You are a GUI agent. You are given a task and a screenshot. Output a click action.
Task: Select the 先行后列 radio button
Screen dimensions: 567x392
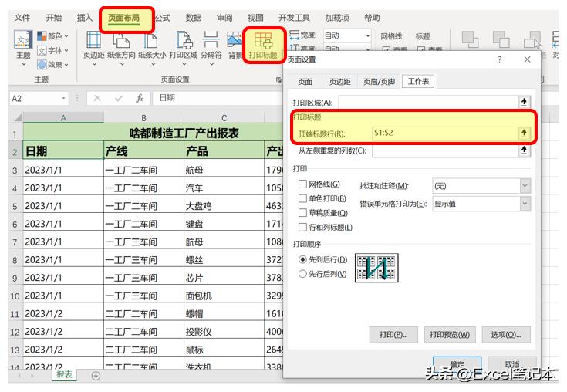302,274
